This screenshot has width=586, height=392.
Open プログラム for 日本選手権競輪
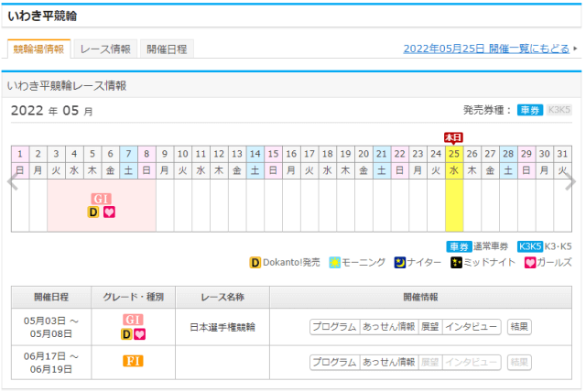[x=334, y=326]
